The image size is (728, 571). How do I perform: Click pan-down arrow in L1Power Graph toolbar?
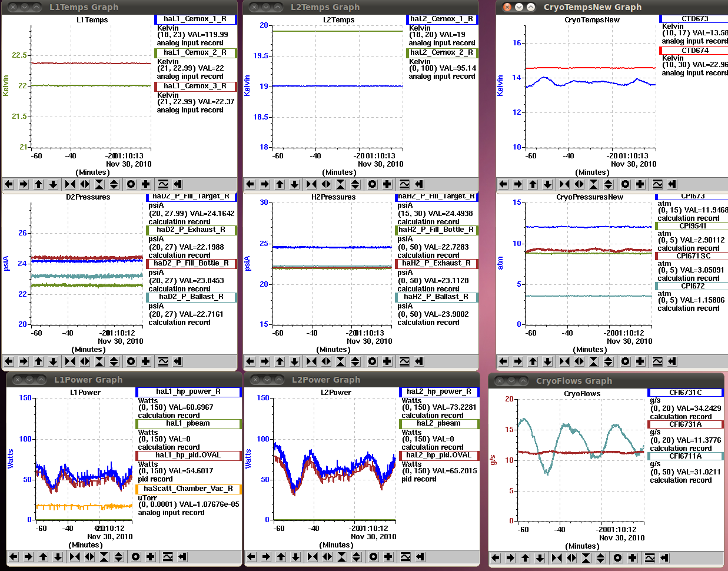(x=58, y=556)
